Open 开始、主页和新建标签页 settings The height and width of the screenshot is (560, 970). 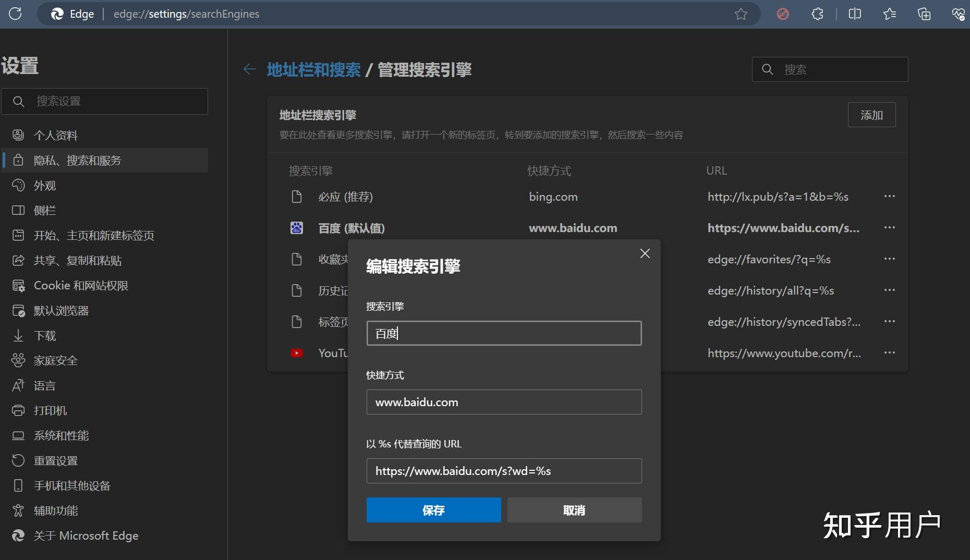[104, 235]
